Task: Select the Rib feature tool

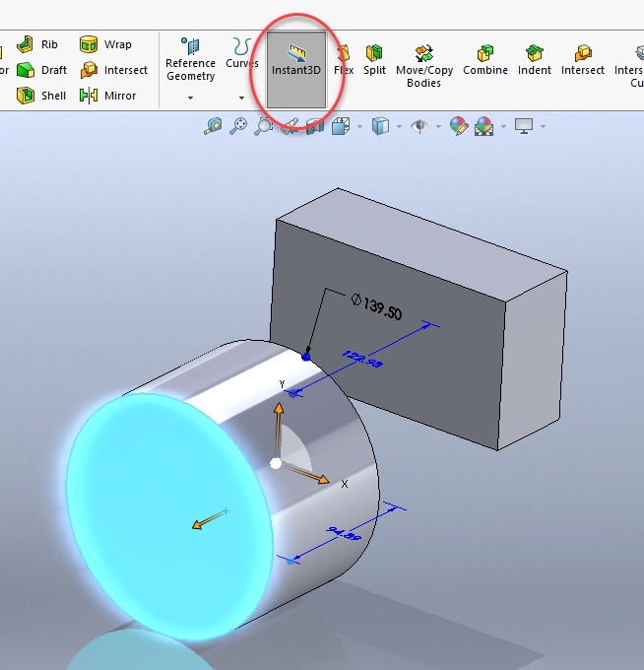Action: tap(37, 44)
